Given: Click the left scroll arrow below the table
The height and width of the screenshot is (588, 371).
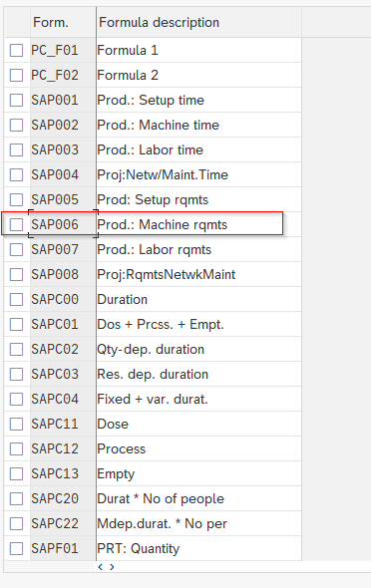Looking at the screenshot, I should click(x=100, y=567).
